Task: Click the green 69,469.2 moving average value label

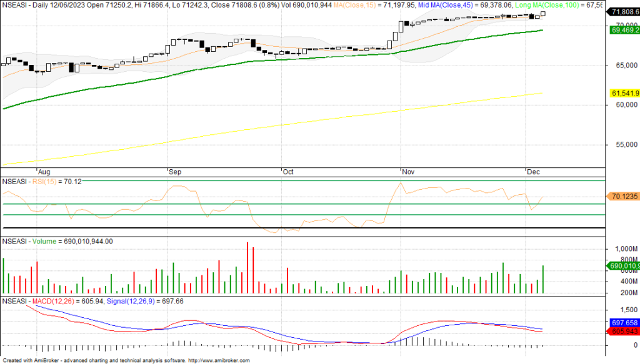Action: click(624, 30)
